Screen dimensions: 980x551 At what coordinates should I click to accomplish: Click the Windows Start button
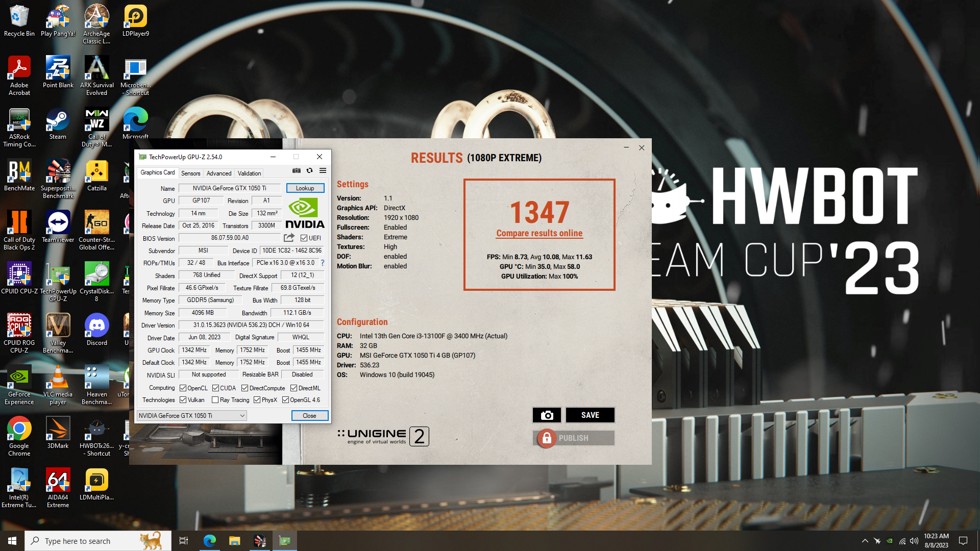click(x=12, y=541)
